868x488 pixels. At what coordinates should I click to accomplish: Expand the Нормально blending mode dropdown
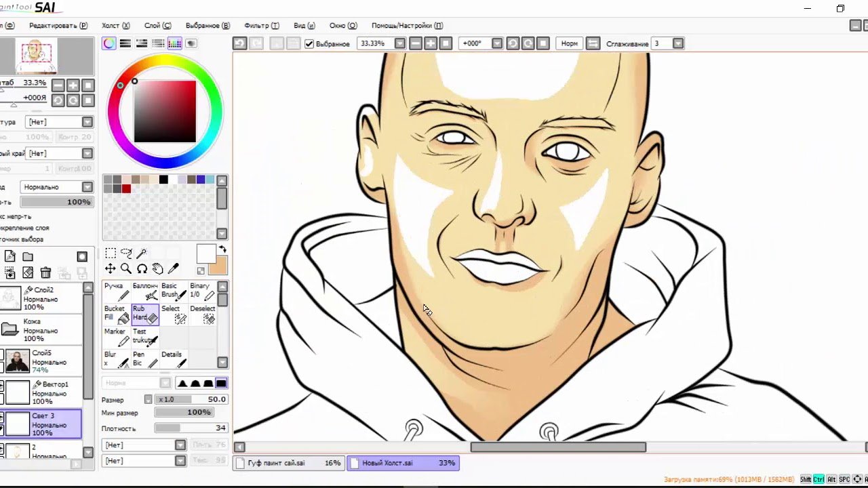pyautogui.click(x=87, y=187)
